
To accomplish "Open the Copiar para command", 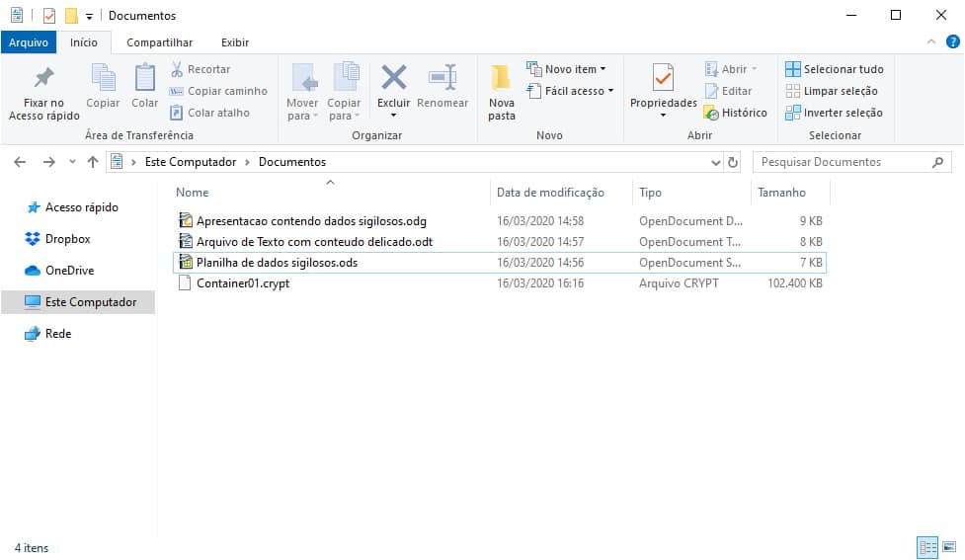I will pos(344,92).
